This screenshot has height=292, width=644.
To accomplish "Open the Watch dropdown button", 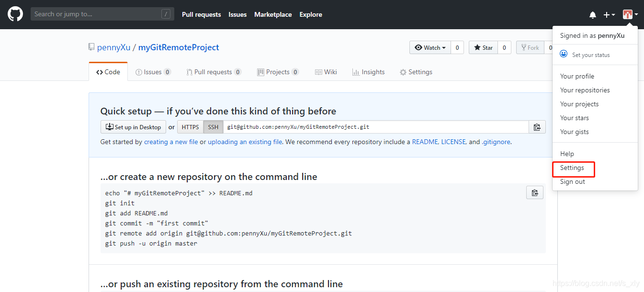I will pos(430,47).
